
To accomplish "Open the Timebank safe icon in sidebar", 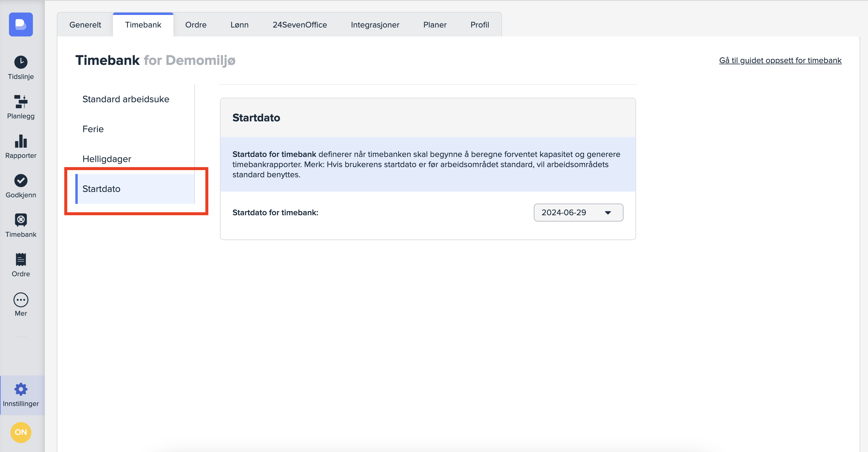I will pyautogui.click(x=21, y=220).
